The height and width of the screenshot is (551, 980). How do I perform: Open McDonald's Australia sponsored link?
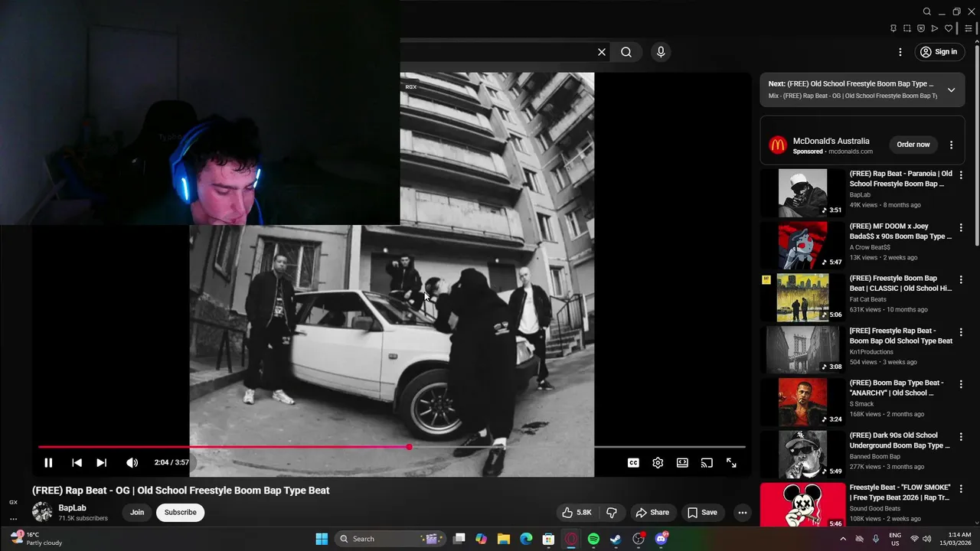coord(831,141)
